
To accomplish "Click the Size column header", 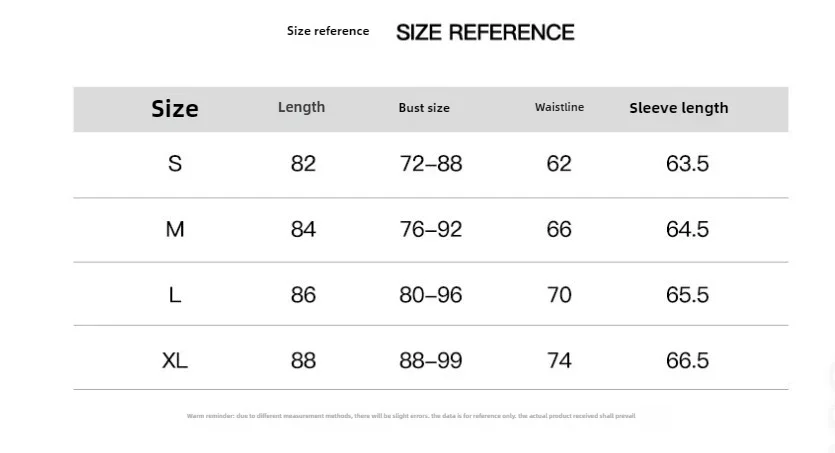I will (175, 109).
